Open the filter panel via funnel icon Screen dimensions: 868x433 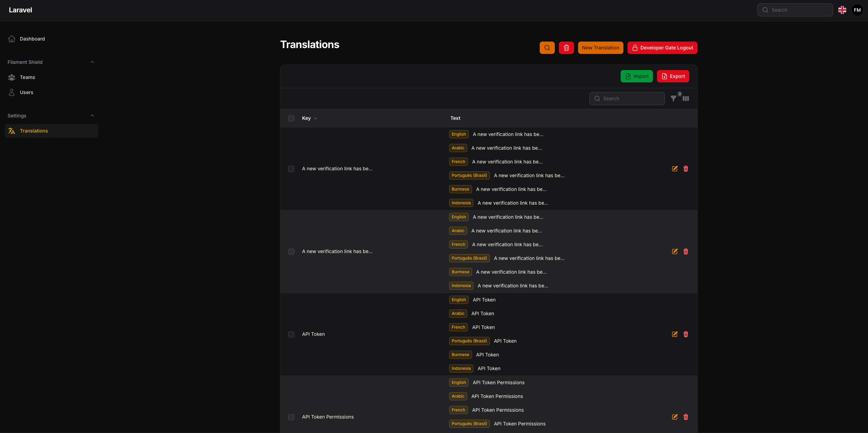(673, 99)
